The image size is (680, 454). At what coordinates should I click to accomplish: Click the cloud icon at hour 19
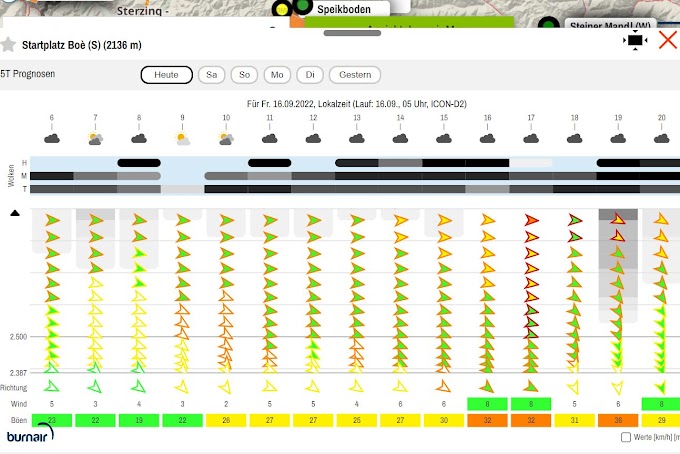coord(618,139)
